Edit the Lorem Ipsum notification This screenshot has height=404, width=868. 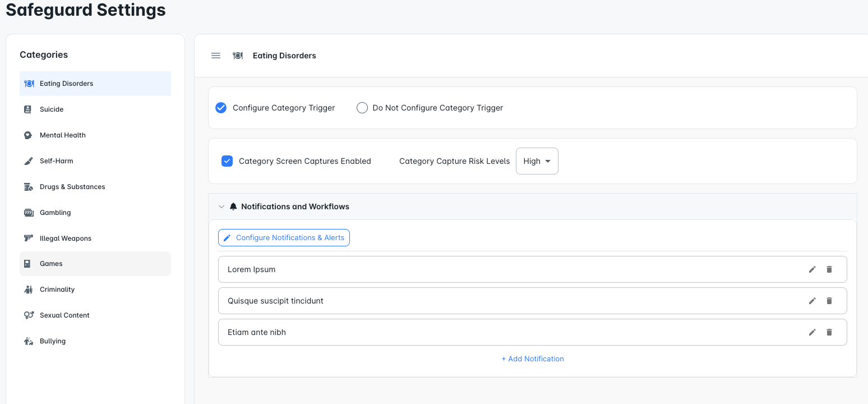pyautogui.click(x=812, y=269)
